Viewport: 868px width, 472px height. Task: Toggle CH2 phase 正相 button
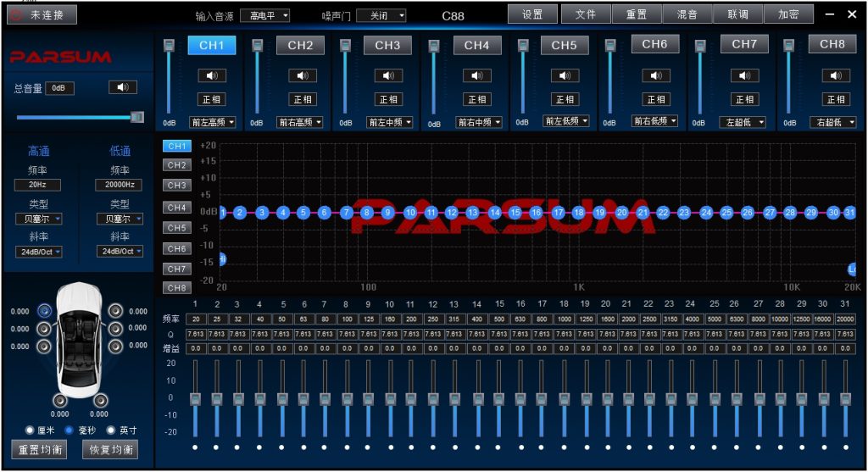303,99
